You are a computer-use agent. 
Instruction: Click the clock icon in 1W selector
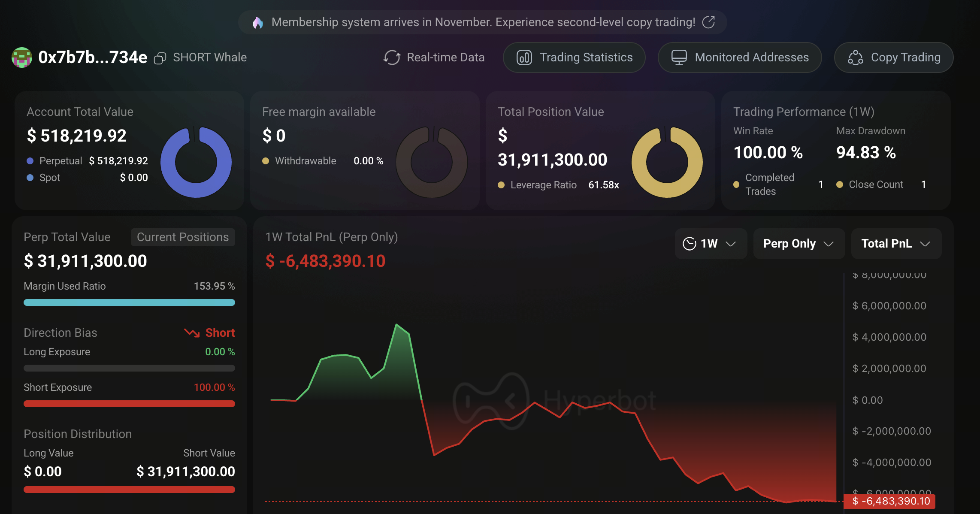tap(689, 244)
